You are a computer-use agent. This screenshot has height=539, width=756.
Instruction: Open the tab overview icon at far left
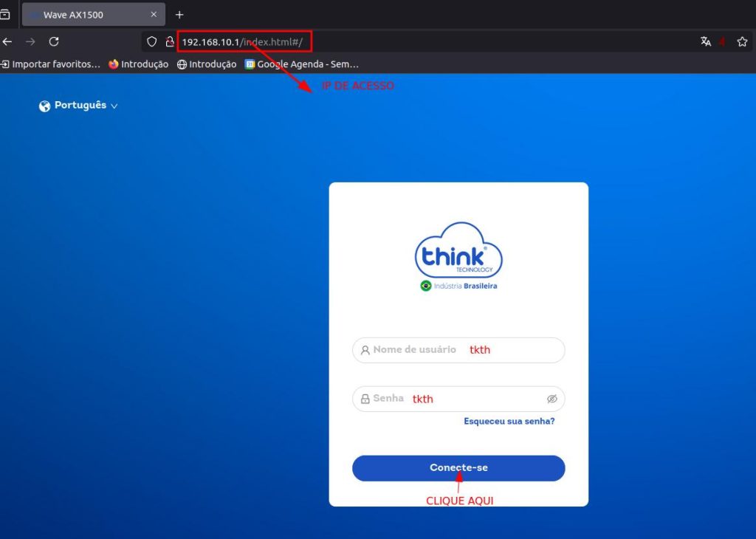point(5,15)
